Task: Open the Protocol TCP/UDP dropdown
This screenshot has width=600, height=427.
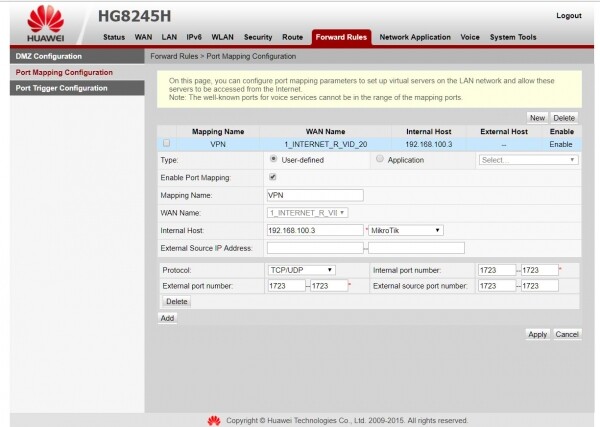Action: pos(301,269)
